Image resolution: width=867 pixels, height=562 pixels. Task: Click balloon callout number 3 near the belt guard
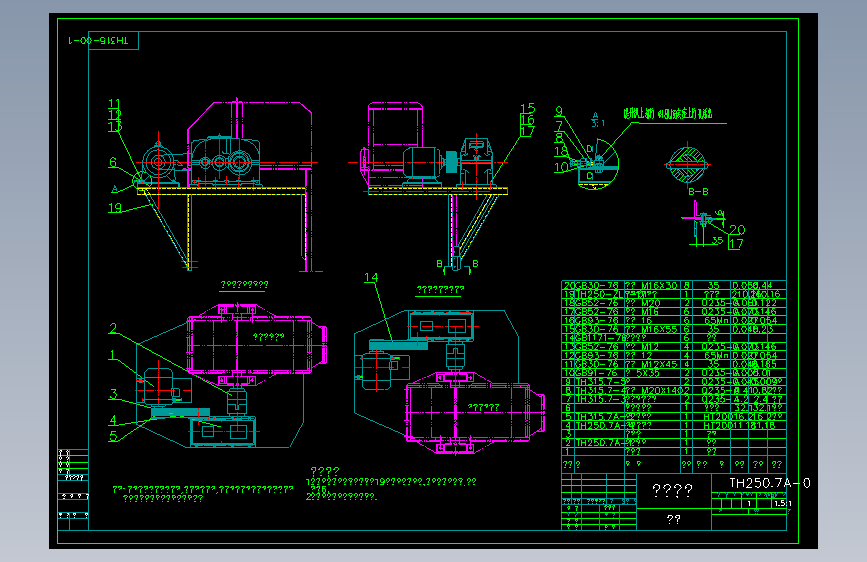tap(113, 394)
